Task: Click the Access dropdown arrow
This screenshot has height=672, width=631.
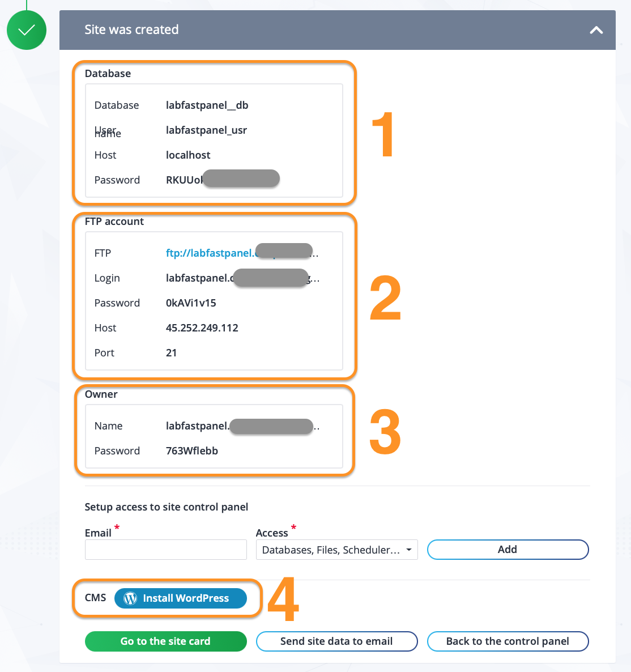Action: point(408,550)
